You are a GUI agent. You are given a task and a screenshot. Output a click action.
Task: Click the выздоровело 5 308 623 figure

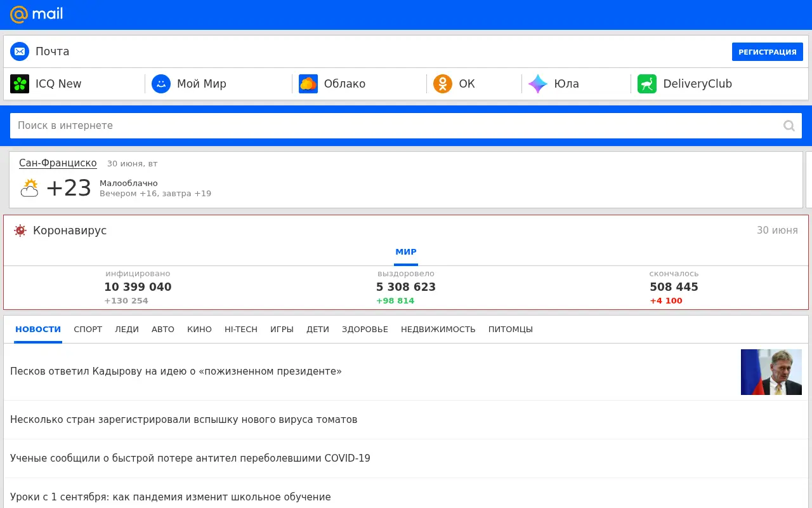pos(406,287)
